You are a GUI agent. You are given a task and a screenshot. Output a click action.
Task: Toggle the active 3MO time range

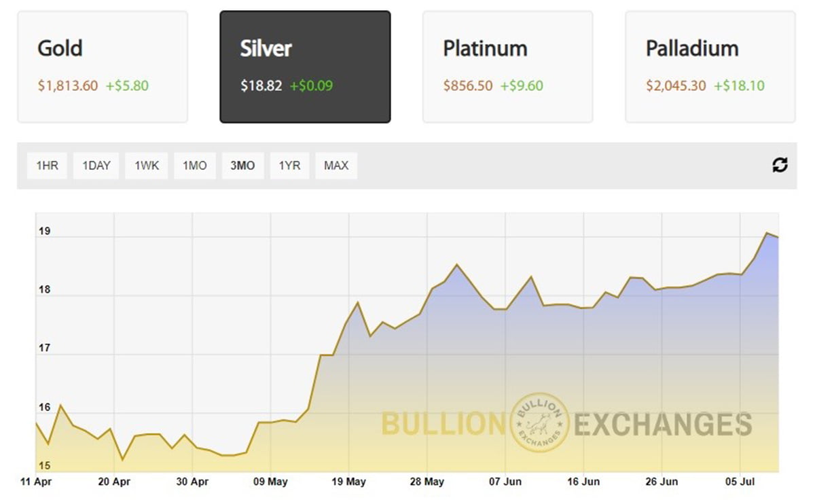point(242,165)
